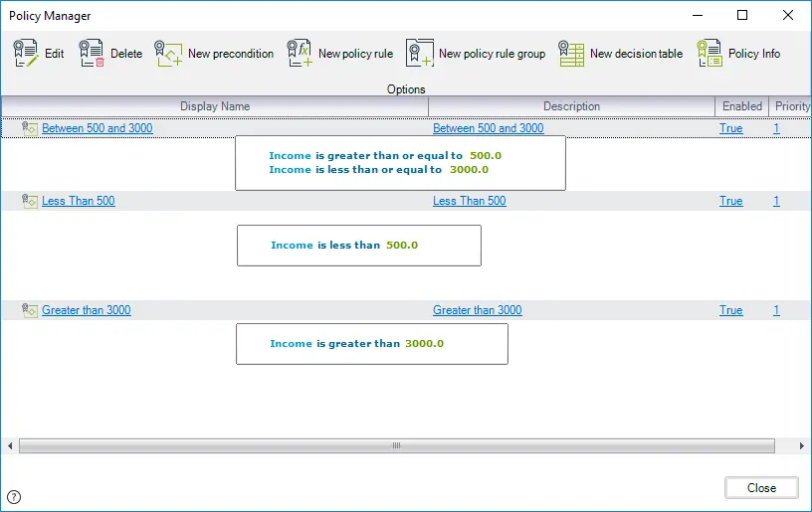Sort by the Enabled column header

[x=742, y=106]
